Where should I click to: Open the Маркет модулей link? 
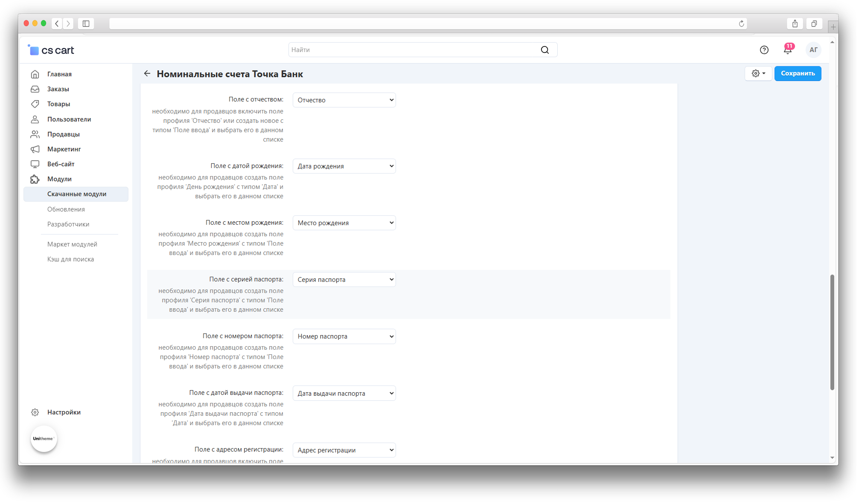pos(72,244)
